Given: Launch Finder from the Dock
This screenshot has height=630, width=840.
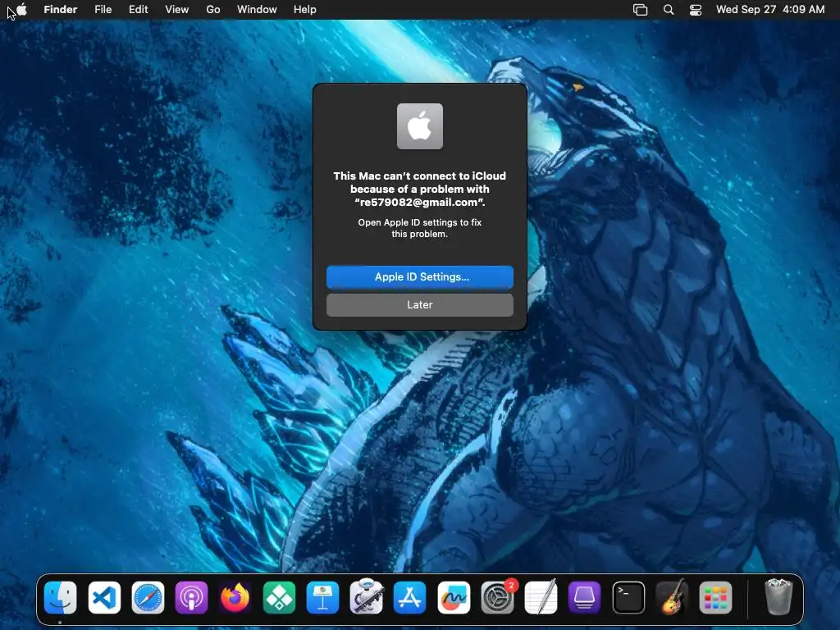Looking at the screenshot, I should pyautogui.click(x=60, y=597).
